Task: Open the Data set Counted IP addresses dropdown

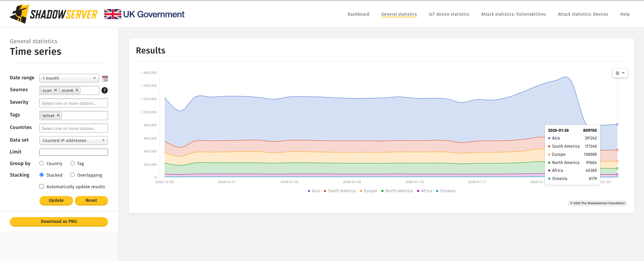Action: [74, 141]
